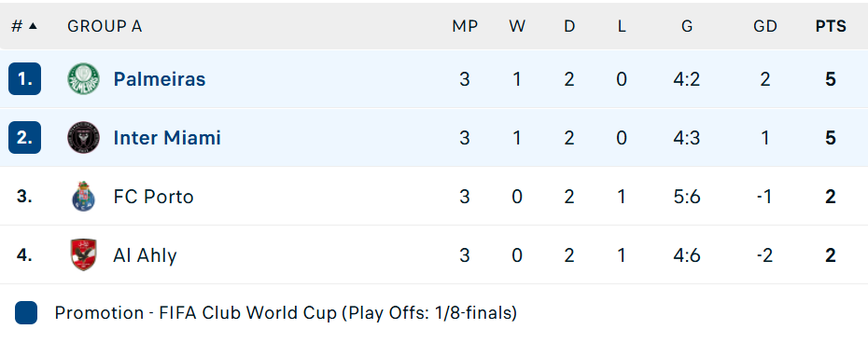Viewport: 868px width, 343px height.
Task: Sort table by GD column
Action: (x=765, y=26)
